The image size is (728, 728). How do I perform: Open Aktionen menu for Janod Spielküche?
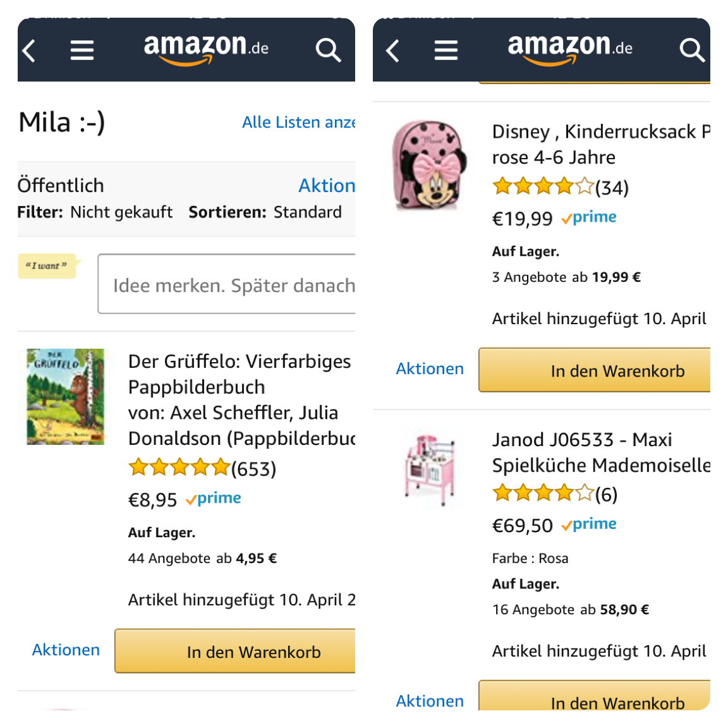(430, 701)
